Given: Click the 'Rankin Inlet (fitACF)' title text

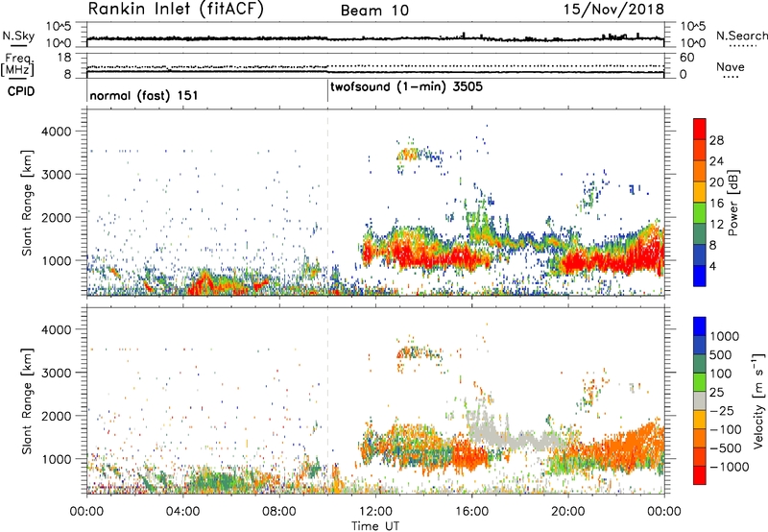Looking at the screenshot, I should [176, 9].
